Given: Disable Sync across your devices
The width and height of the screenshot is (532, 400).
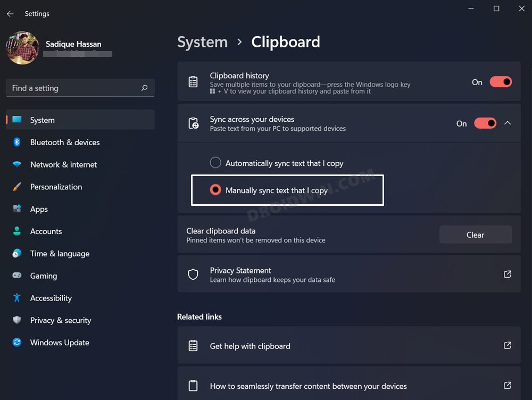Looking at the screenshot, I should coord(485,123).
